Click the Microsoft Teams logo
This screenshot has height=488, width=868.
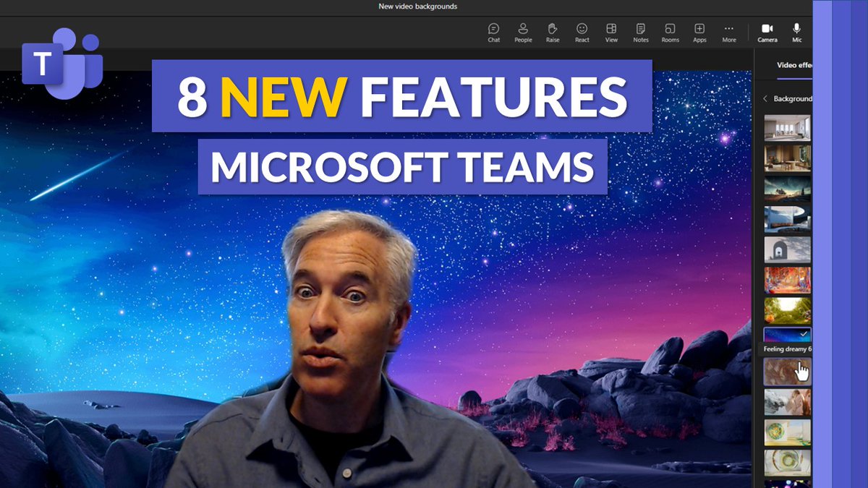[62, 64]
